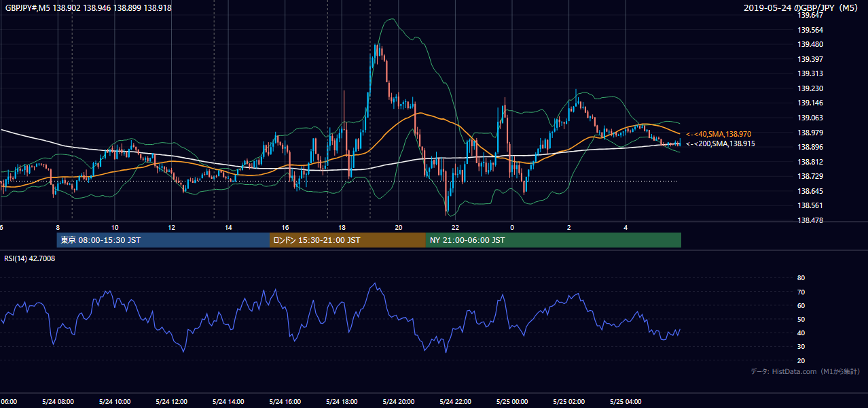The height and width of the screenshot is (408, 868).
Task: Click price axis value 138.812
Action: 810,162
